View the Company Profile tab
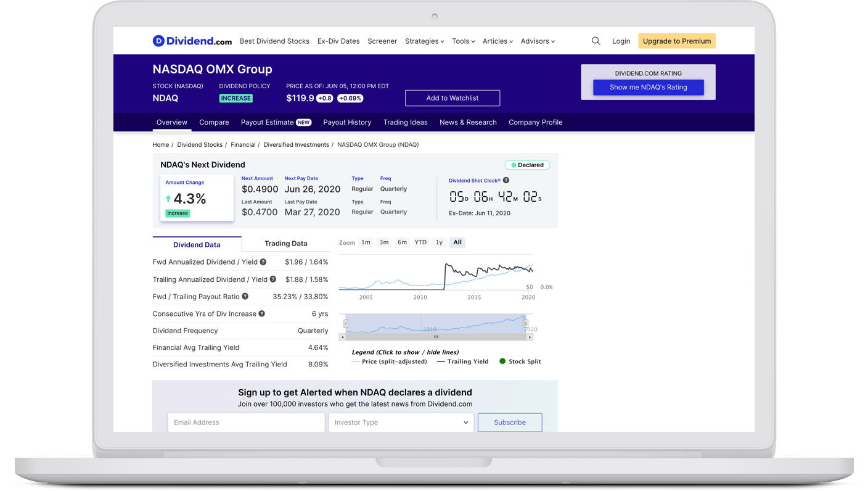868x491 pixels. tap(535, 122)
